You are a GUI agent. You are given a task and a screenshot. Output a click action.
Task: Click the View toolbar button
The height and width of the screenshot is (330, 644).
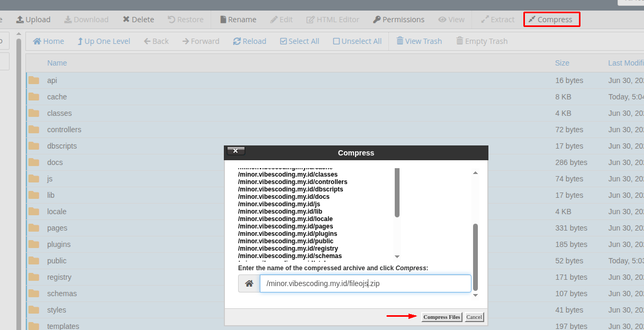point(451,20)
